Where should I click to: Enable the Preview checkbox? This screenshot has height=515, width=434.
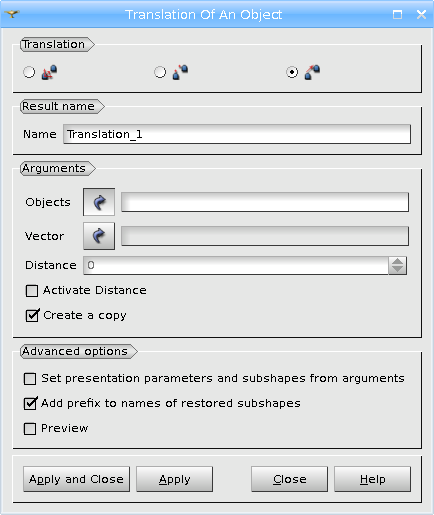[30, 429]
